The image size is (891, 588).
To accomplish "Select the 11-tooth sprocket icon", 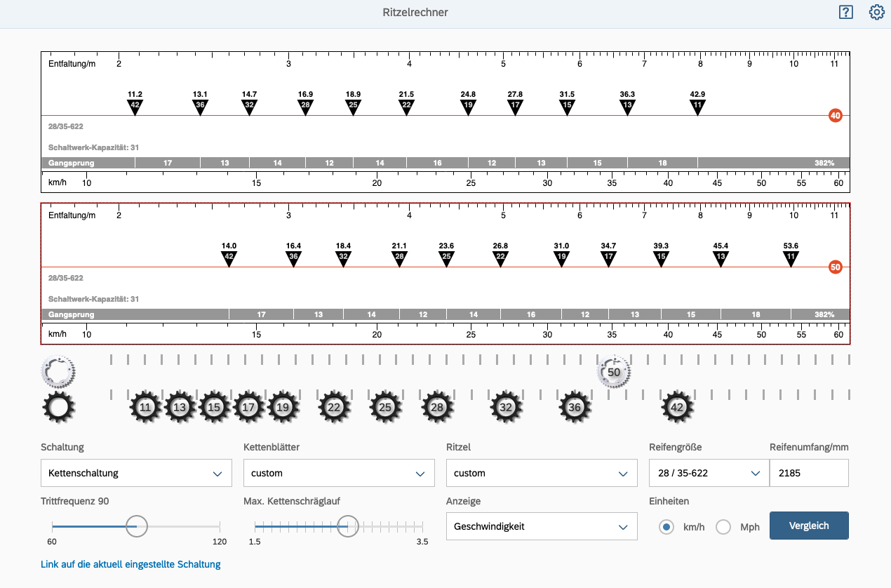I will (145, 407).
